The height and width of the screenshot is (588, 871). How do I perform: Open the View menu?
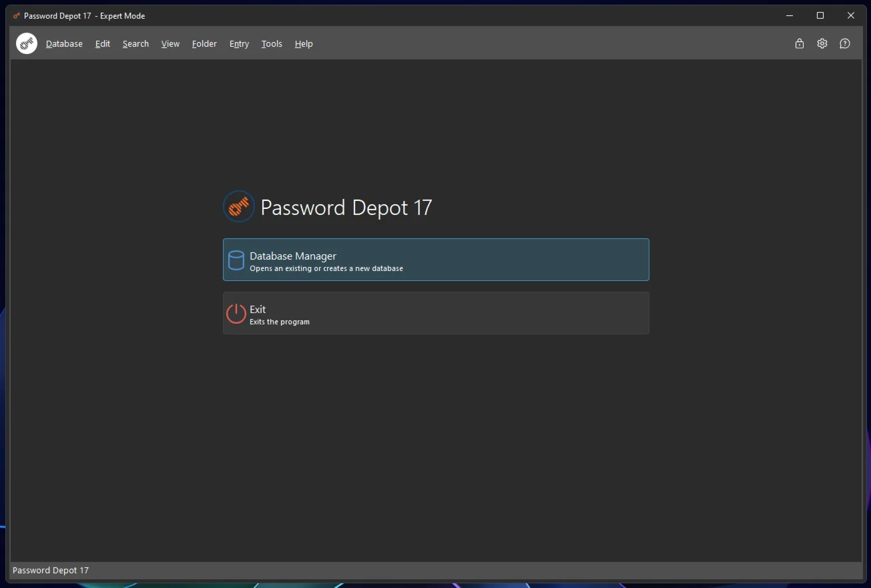tap(170, 44)
